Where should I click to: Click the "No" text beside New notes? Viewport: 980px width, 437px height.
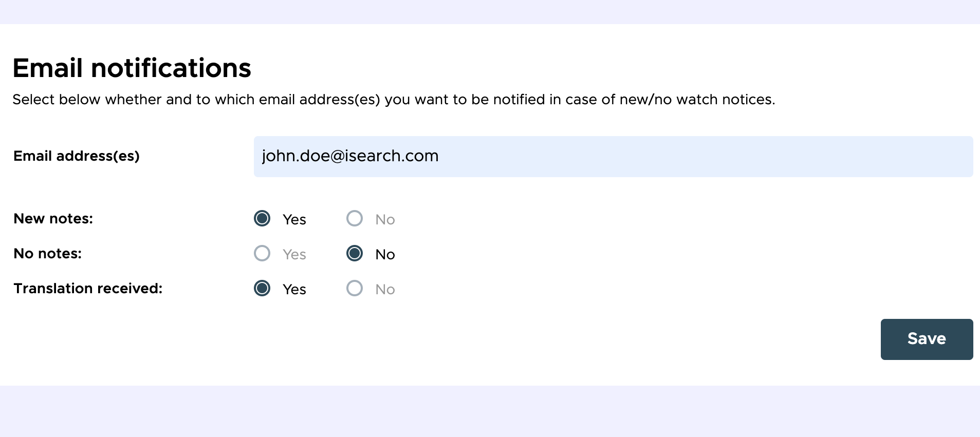385,220
